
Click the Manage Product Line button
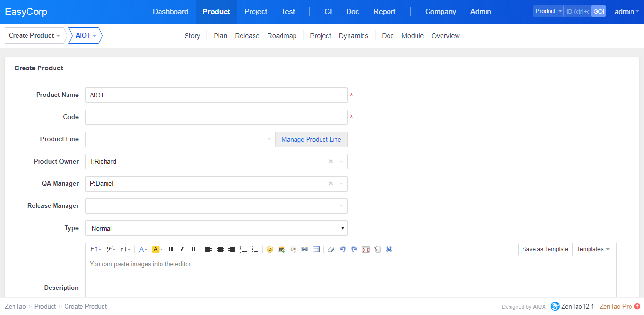pos(311,139)
